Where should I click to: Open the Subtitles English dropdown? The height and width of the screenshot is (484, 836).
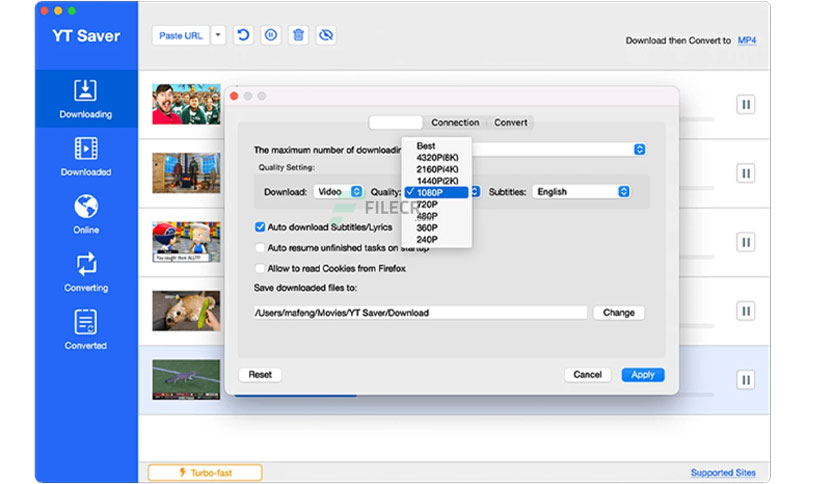(x=581, y=192)
